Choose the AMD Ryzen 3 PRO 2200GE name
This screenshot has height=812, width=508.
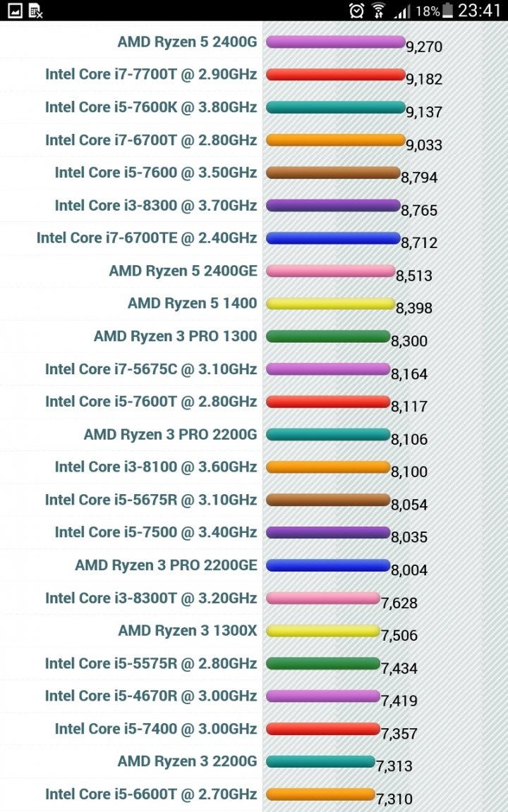click(x=166, y=565)
